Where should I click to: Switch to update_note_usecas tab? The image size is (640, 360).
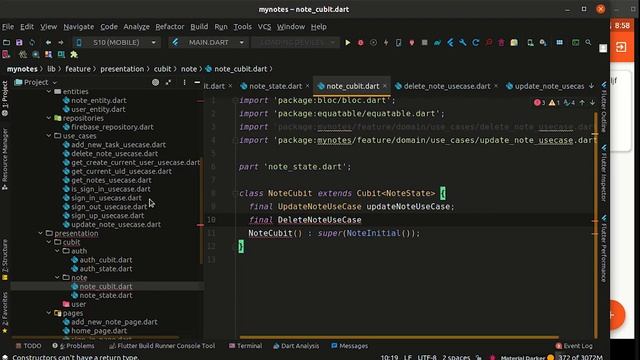tap(545, 86)
